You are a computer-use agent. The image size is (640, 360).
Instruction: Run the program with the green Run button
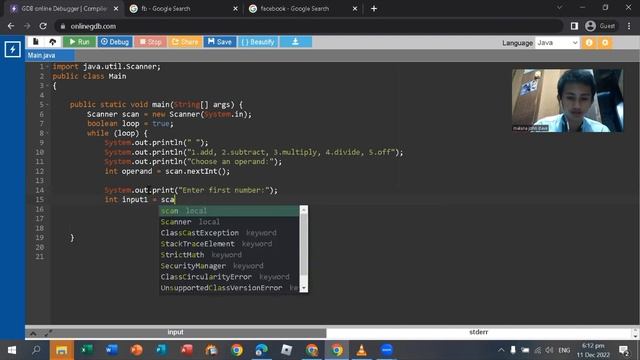[x=79, y=42]
